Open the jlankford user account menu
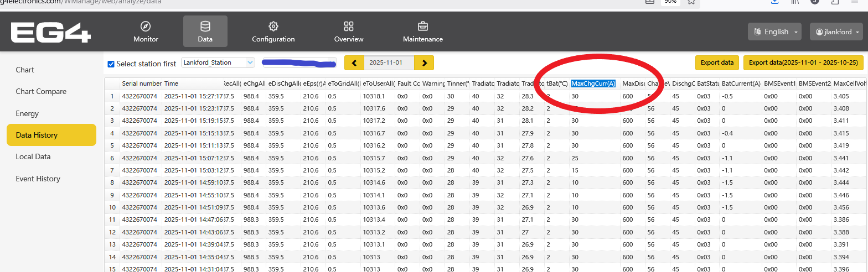Viewport: 868px width, 272px height. point(836,32)
